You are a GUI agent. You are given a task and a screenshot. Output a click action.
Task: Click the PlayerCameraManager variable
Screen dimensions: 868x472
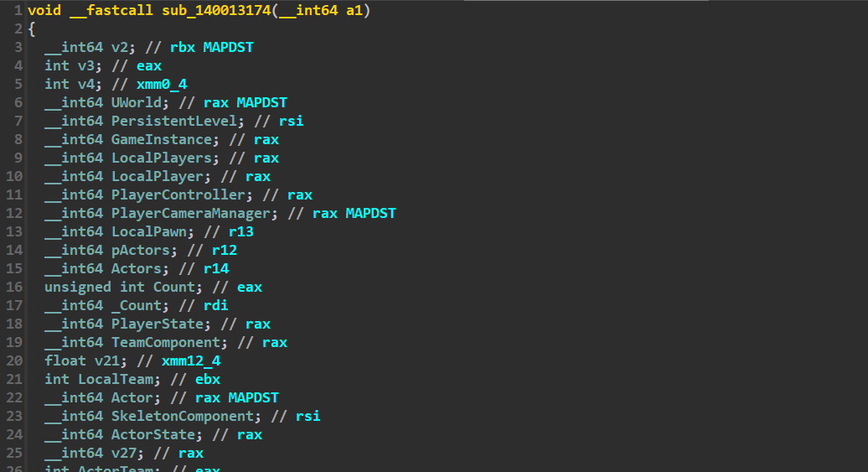point(190,213)
